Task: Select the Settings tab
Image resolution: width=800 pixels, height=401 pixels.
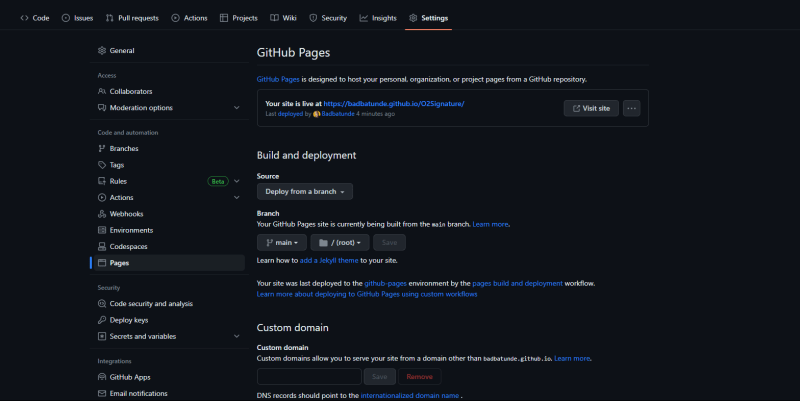Action: (429, 18)
